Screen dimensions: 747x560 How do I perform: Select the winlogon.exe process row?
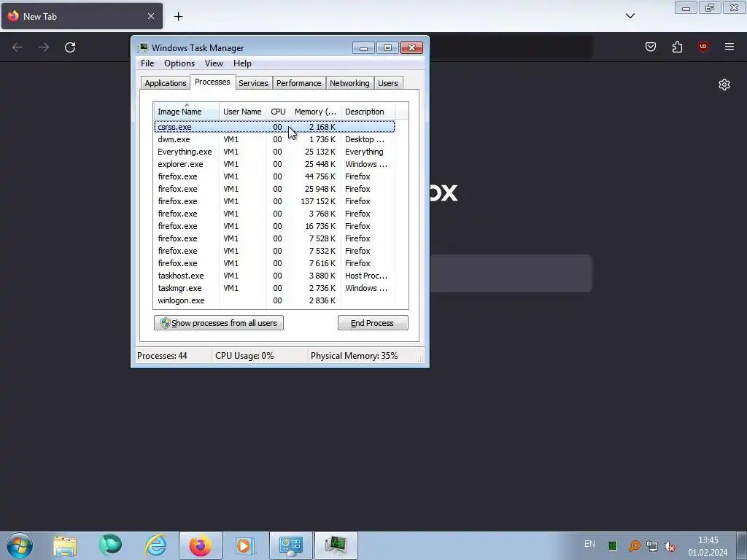coord(274,300)
